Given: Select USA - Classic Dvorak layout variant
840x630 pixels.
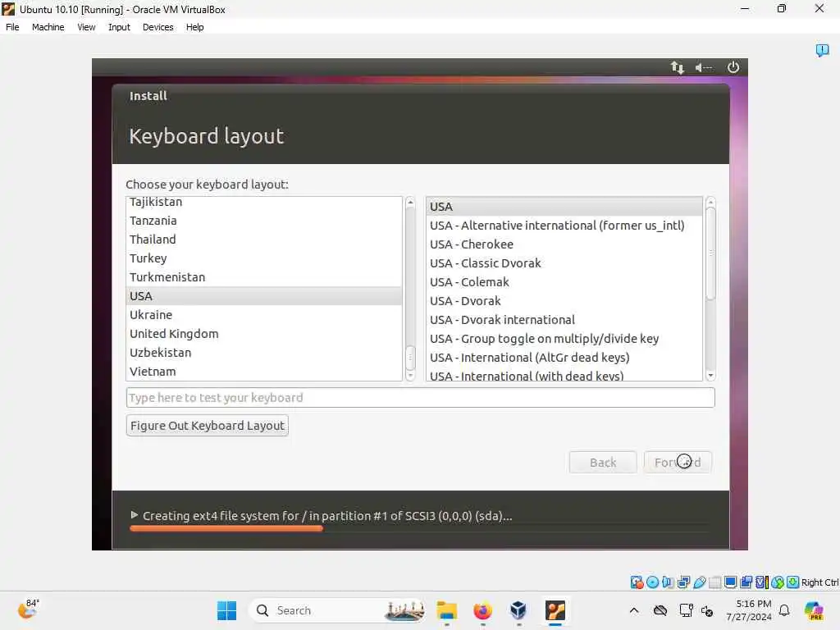Looking at the screenshot, I should pos(564,263).
